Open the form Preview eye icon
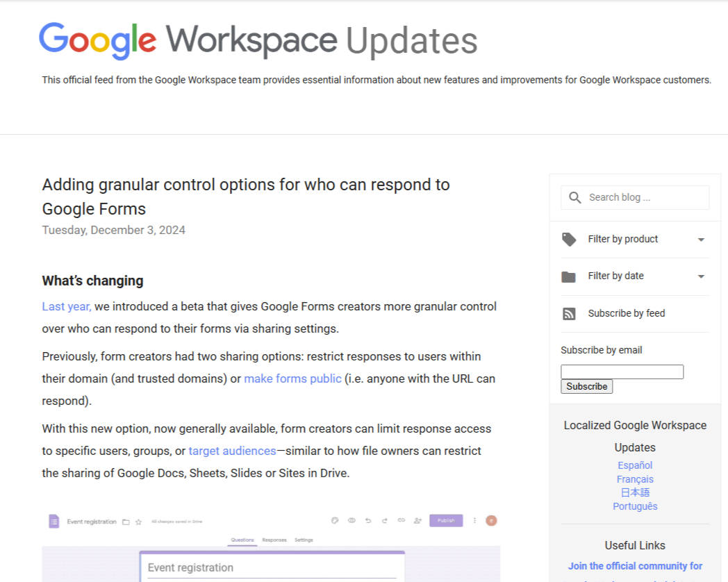This screenshot has height=582, width=728. click(351, 520)
